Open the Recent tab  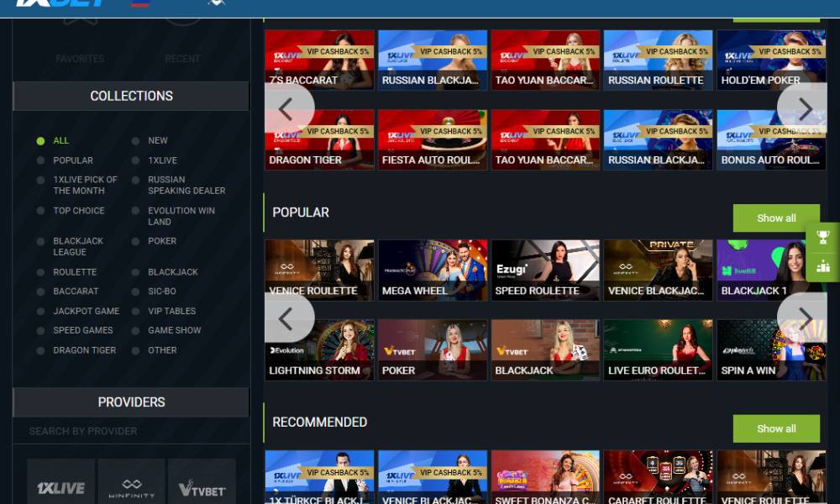point(182,58)
